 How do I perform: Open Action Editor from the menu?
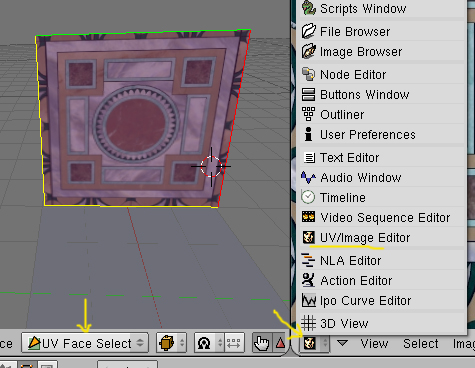(x=382, y=280)
